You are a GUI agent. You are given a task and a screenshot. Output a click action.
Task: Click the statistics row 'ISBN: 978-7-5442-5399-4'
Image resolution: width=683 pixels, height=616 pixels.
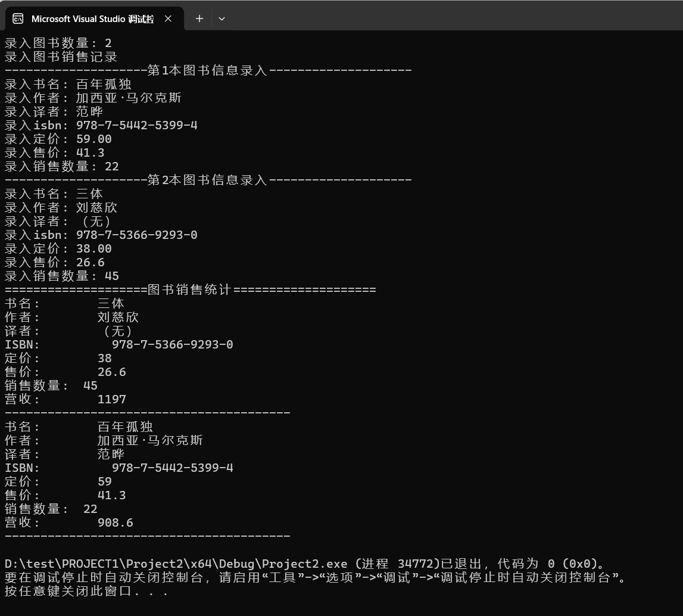[119, 468]
